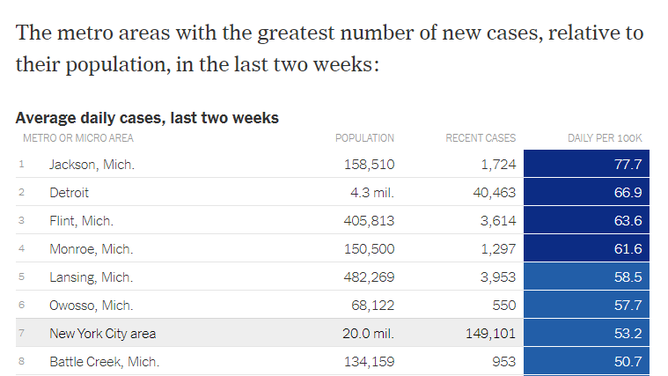Click the lighter blue 58.5 cell
668x376 pixels.
587,276
